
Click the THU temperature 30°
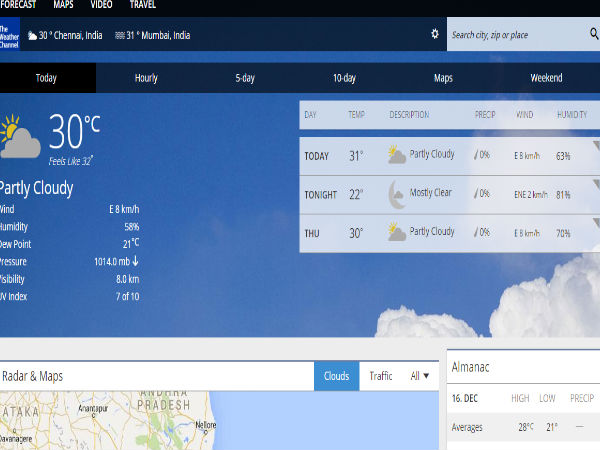point(356,233)
